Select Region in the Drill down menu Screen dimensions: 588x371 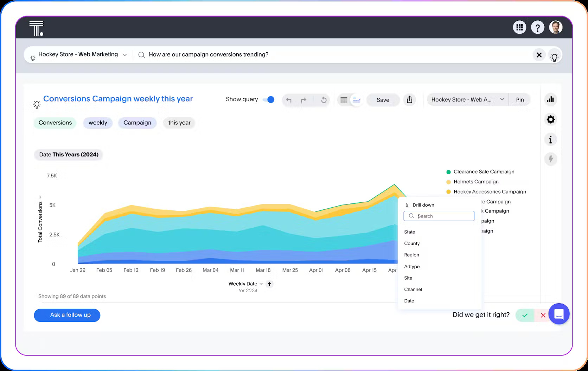pos(411,255)
